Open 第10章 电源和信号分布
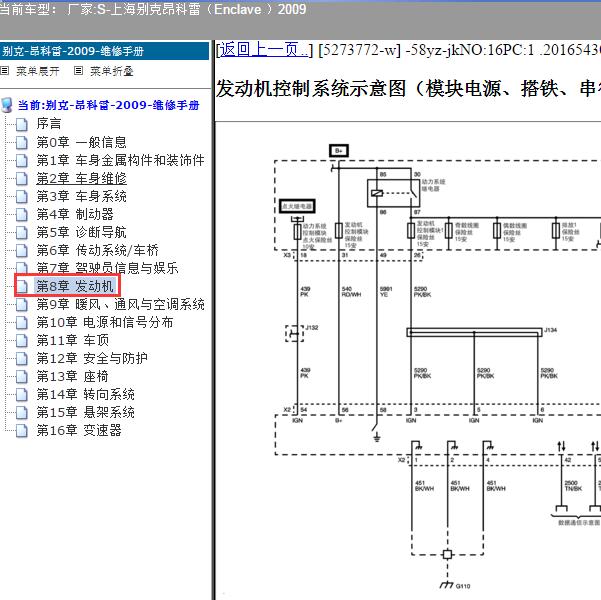 click(105, 322)
